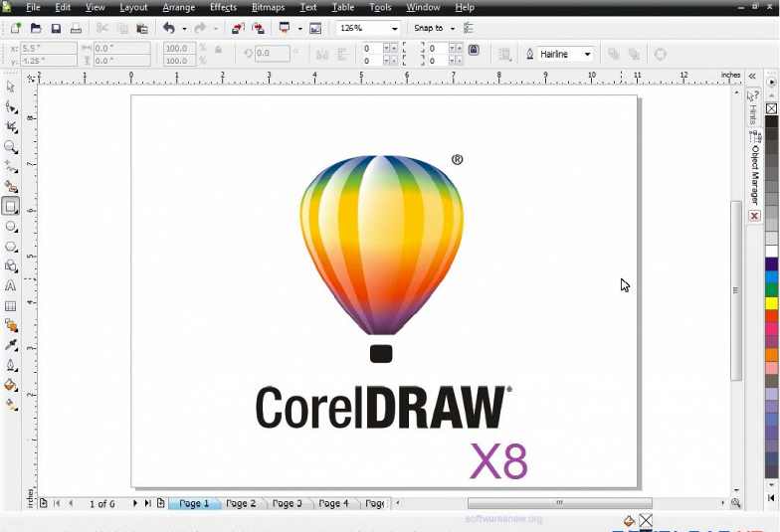Select the Rectangle tool
Screen dimensions: 780x532
coord(10,207)
